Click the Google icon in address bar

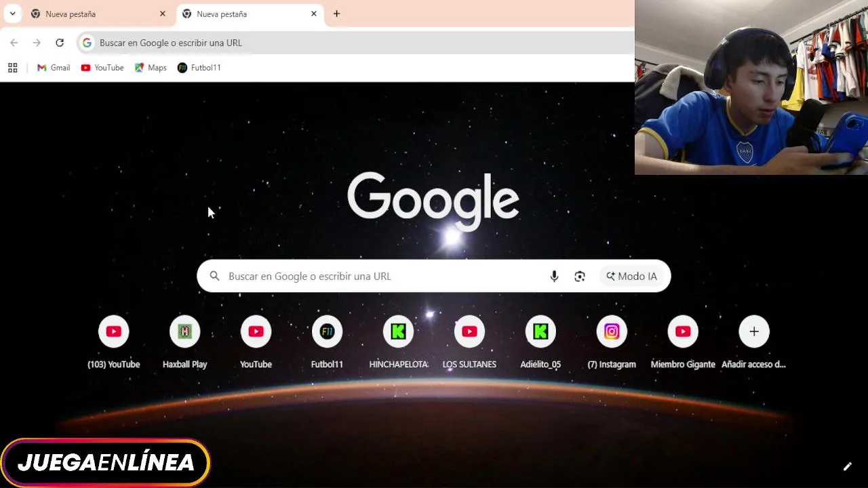87,43
